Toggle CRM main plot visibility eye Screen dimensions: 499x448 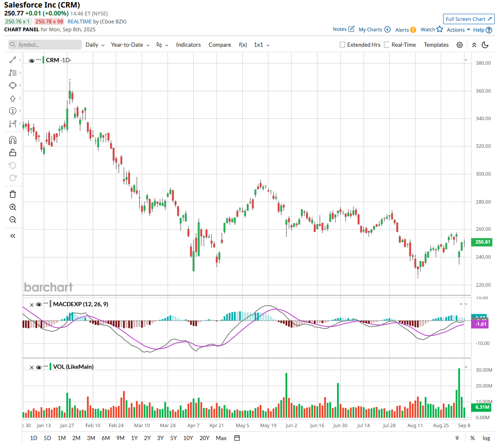[x=32, y=60]
